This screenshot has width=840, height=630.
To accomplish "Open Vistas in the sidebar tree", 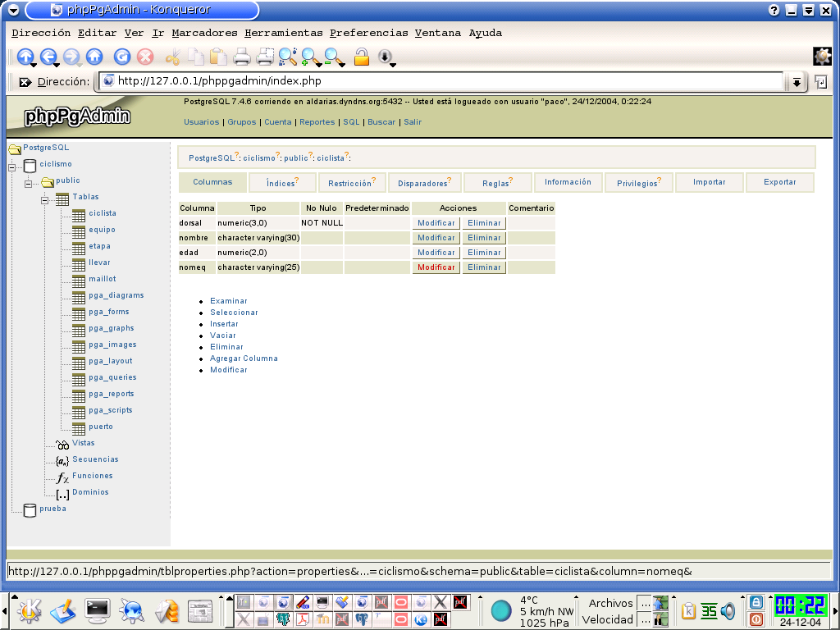I will coord(83,443).
